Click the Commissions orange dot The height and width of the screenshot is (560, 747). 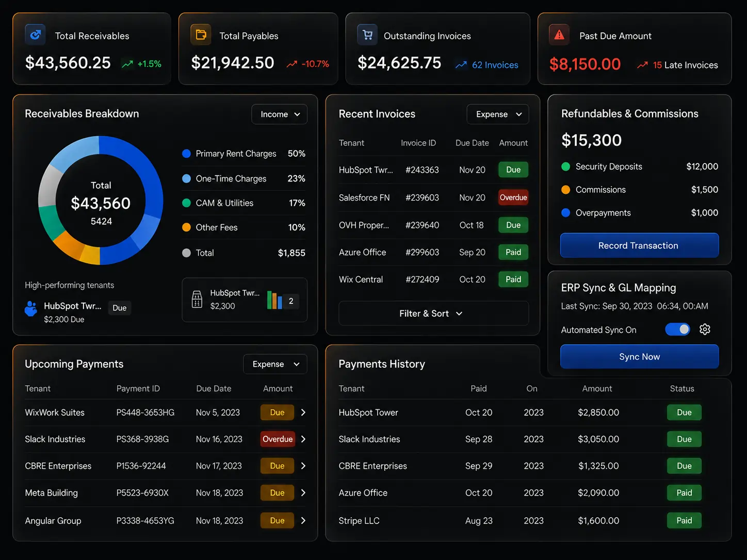[566, 190]
